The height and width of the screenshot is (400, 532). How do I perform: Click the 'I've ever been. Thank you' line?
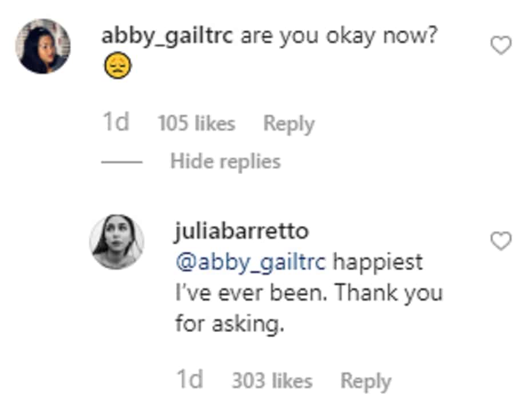(x=309, y=292)
